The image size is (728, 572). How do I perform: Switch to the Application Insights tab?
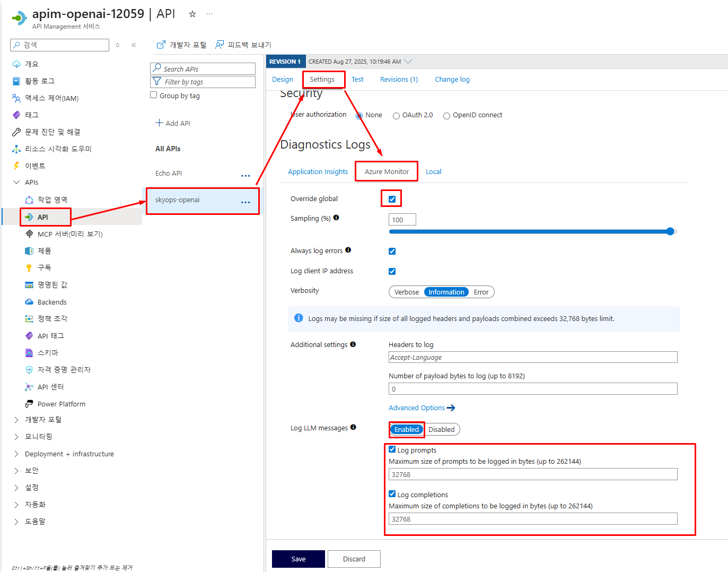(x=318, y=172)
